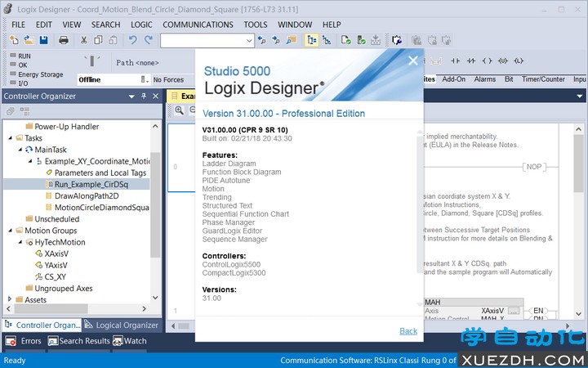The height and width of the screenshot is (368, 588).
Task: Open the Offline controller status dropdown
Action: tap(145, 79)
